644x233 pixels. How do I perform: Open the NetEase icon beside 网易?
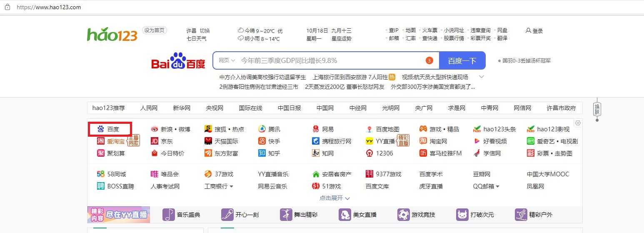coord(315,129)
